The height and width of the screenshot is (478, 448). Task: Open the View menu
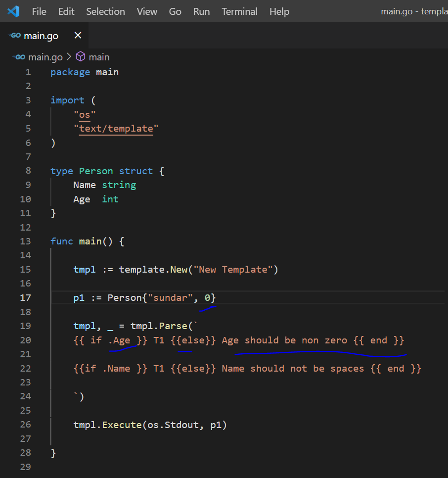pos(147,11)
